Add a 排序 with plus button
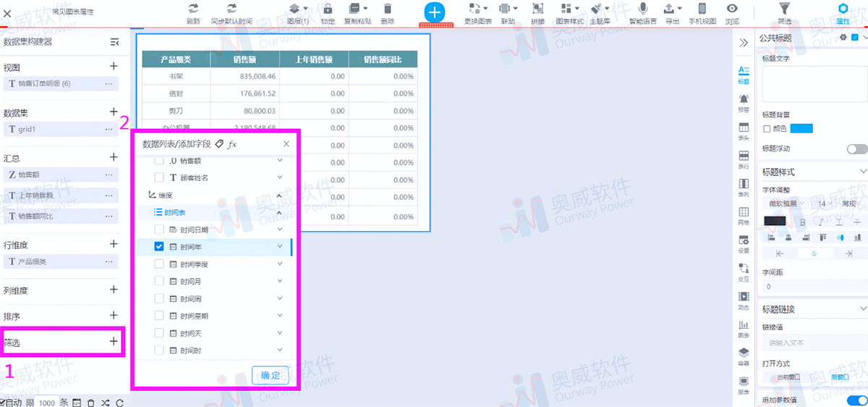This screenshot has width=868, height=407. point(114,316)
